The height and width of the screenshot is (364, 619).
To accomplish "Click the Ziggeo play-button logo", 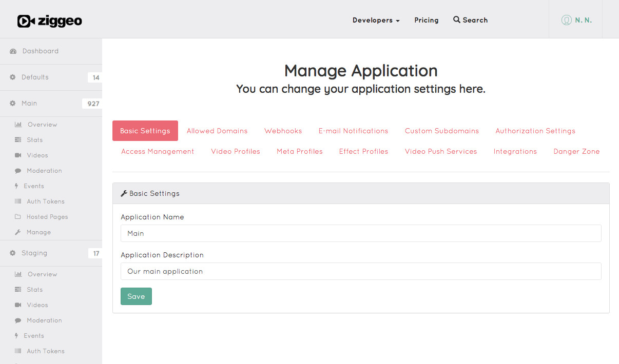I will click(49, 21).
